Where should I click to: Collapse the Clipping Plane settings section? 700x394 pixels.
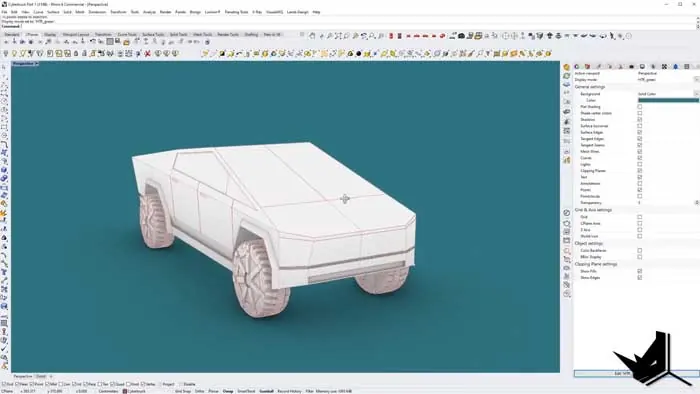coord(596,264)
